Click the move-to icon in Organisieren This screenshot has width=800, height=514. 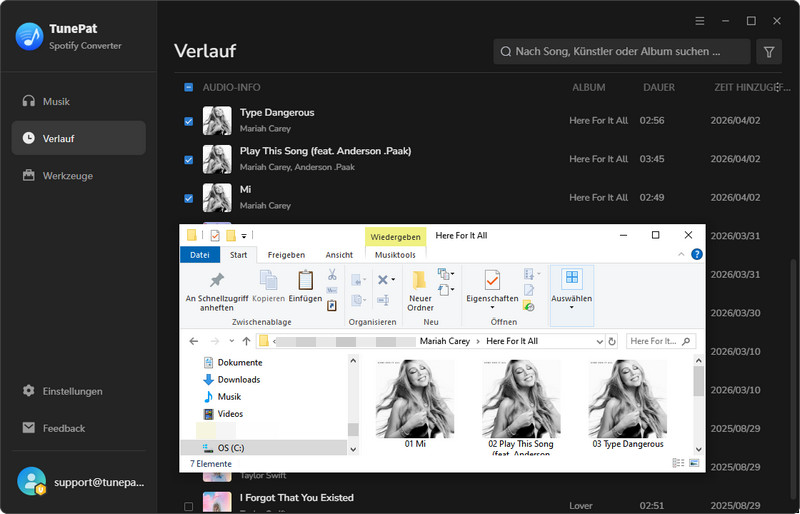click(358, 280)
